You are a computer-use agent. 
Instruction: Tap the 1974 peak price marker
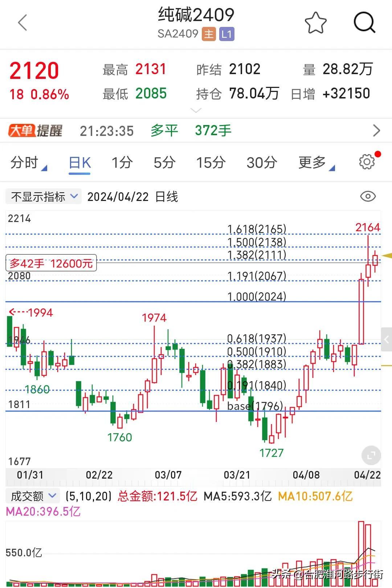[154, 318]
